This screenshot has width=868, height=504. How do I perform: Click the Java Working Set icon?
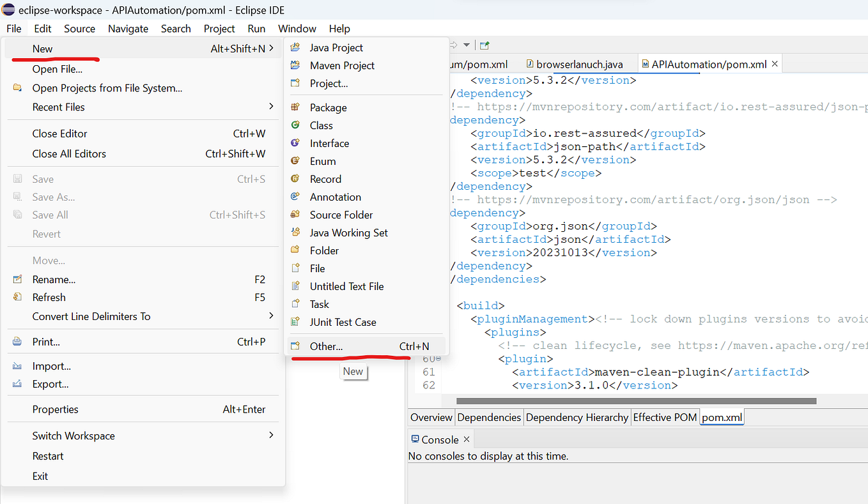(x=295, y=233)
